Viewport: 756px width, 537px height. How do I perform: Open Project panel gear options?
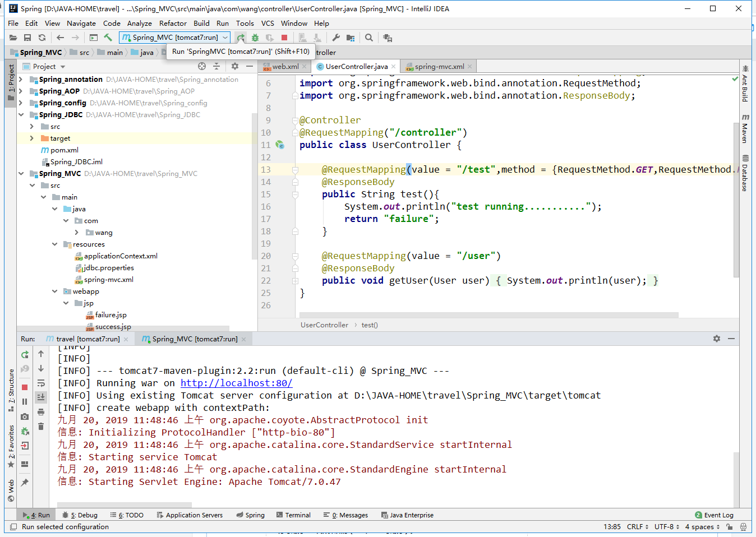(235, 66)
